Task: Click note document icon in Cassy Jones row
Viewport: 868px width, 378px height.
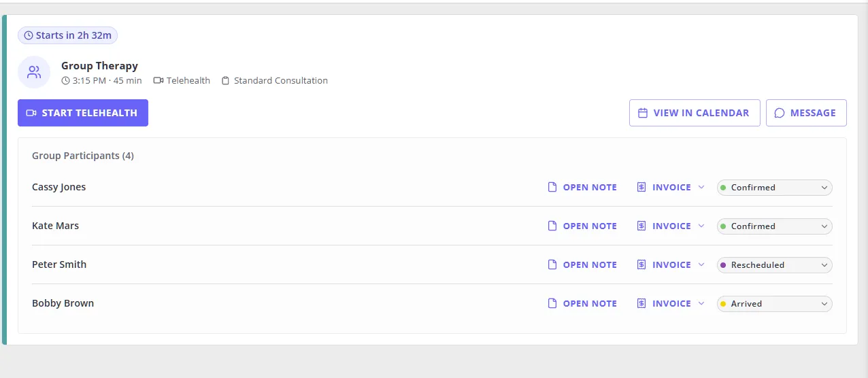Action: [552, 188]
